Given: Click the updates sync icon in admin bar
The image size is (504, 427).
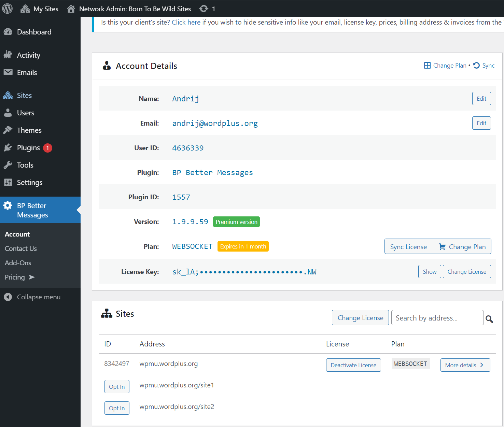Looking at the screenshot, I should click(x=204, y=9).
